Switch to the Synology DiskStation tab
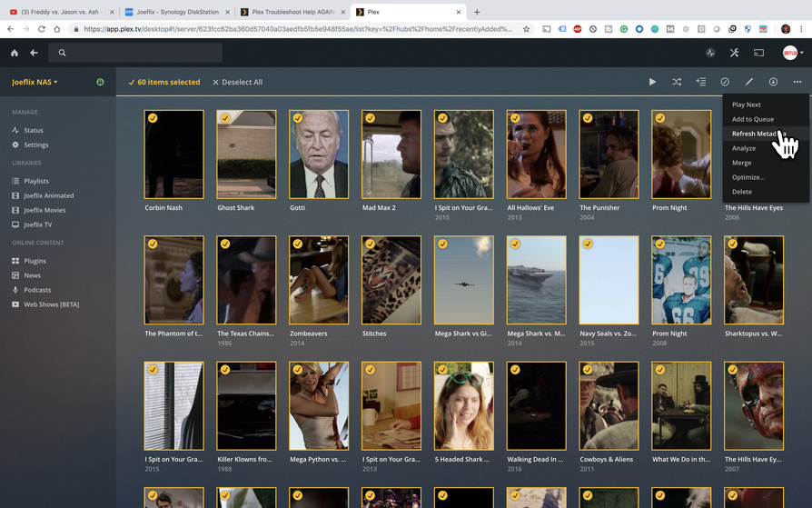This screenshot has height=508, width=812. [176, 12]
